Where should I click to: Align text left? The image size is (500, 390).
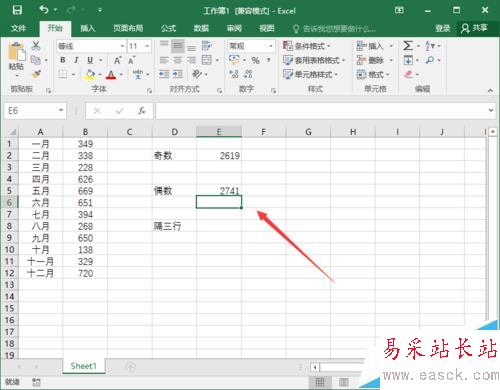point(164,60)
